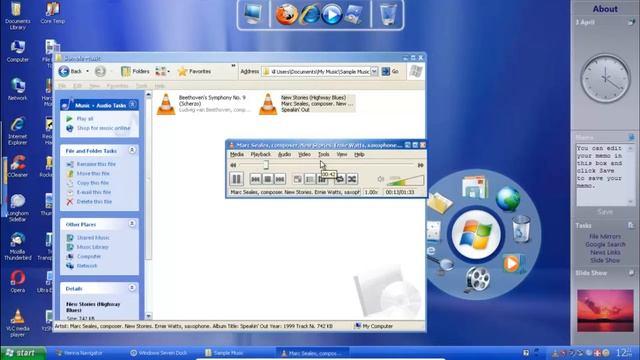Click globe icon in circular dock
This screenshot has width=640, height=360.
[508, 199]
